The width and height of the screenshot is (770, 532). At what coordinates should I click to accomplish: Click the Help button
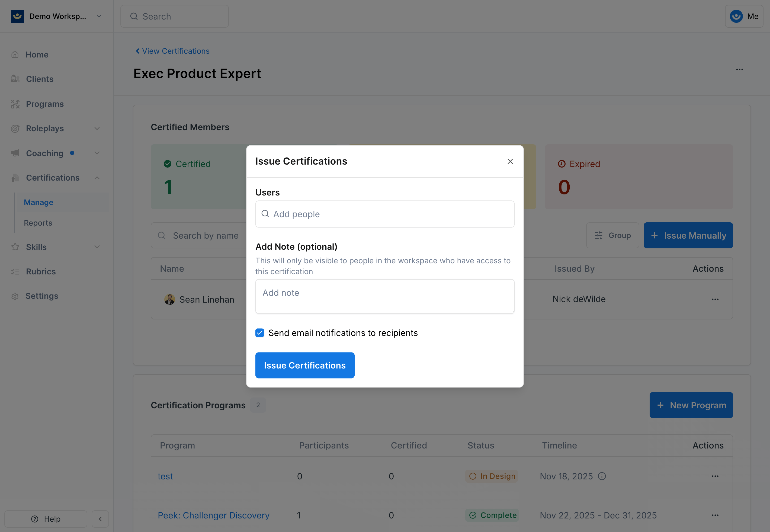click(46, 519)
